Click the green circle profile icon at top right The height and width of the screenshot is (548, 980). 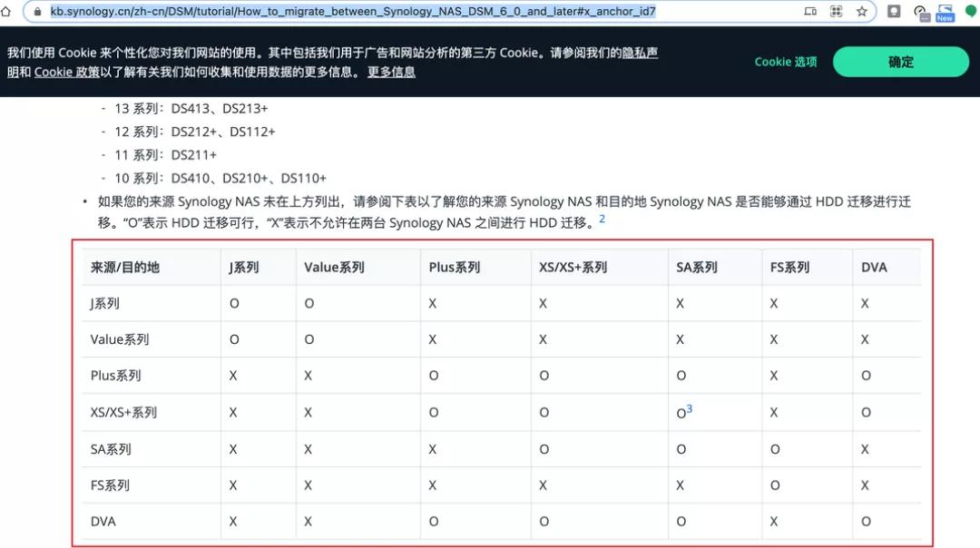point(969,11)
